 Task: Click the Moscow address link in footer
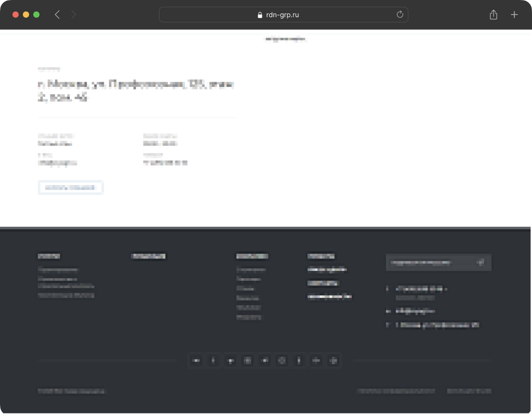tap(437, 325)
